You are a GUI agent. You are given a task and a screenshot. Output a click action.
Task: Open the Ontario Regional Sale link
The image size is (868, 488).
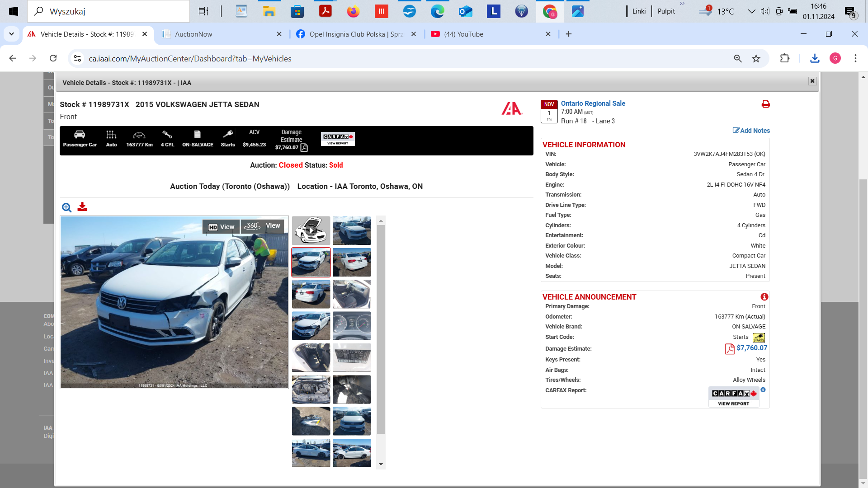tap(593, 103)
